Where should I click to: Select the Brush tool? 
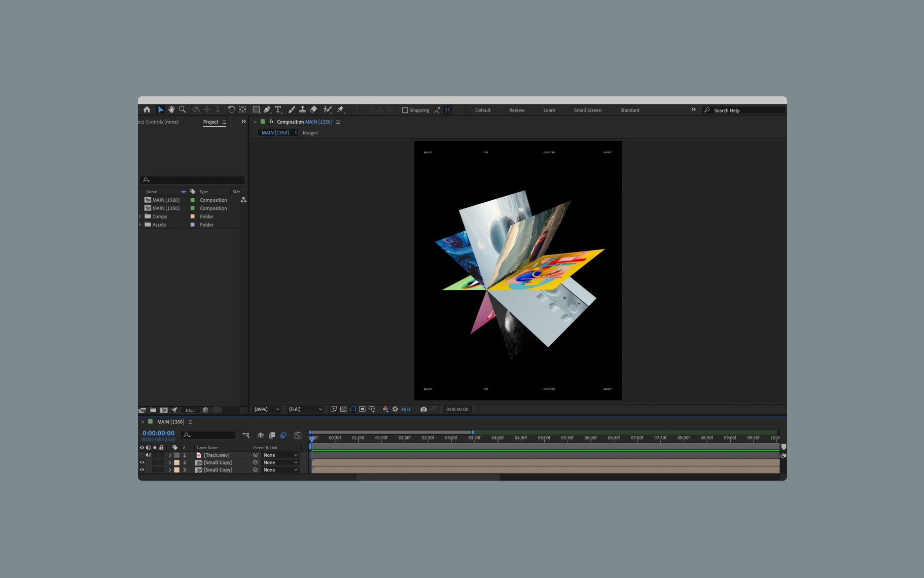[292, 110]
